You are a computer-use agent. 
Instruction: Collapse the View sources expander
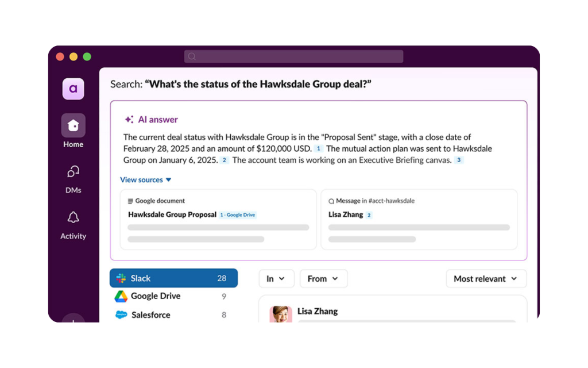click(146, 180)
